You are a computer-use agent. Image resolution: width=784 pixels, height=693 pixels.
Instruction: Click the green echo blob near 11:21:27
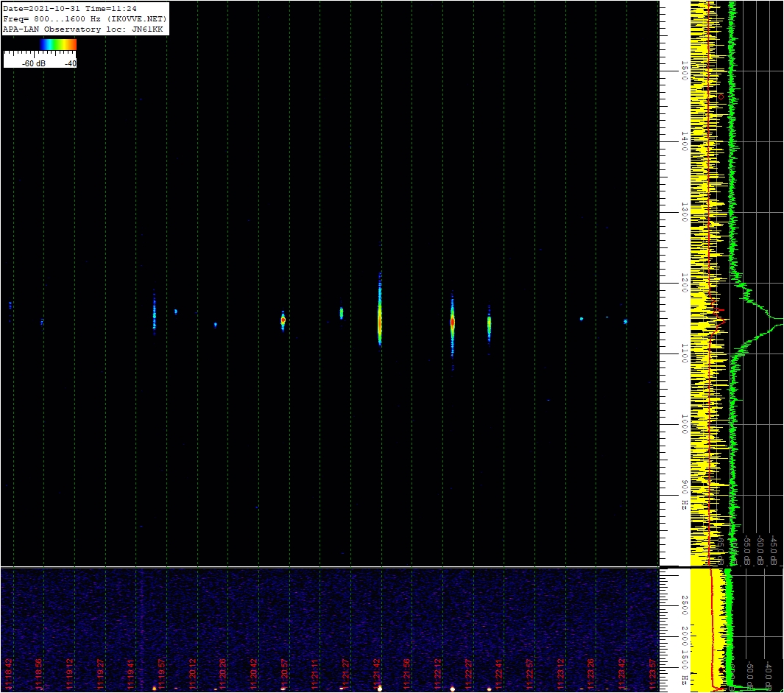click(342, 313)
